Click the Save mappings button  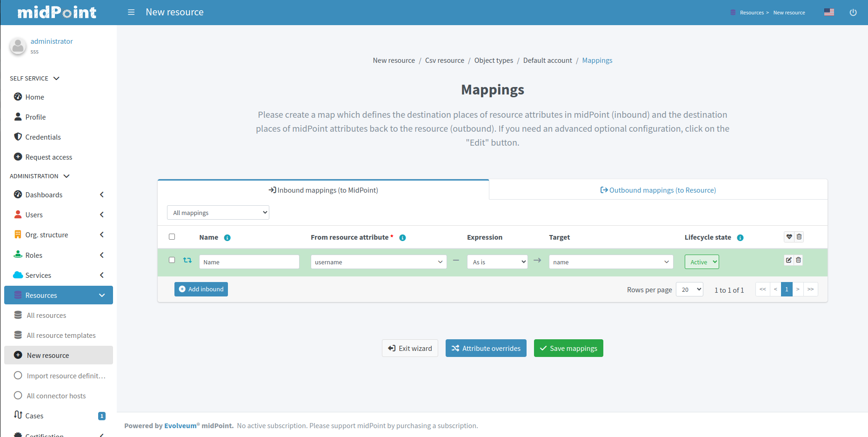pyautogui.click(x=568, y=348)
